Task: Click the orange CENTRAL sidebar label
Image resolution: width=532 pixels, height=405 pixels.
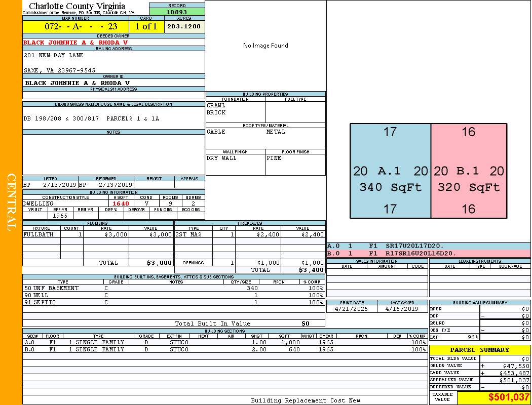Action: 11,202
